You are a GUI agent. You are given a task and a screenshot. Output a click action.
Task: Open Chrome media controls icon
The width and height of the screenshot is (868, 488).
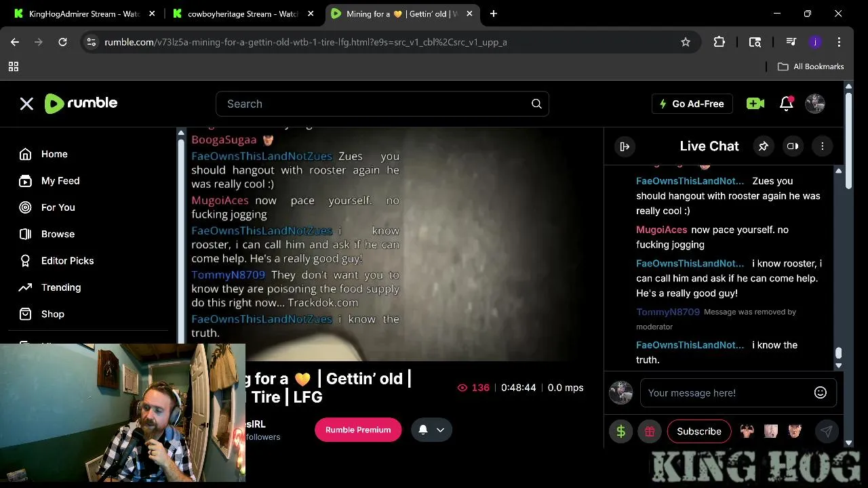(791, 42)
